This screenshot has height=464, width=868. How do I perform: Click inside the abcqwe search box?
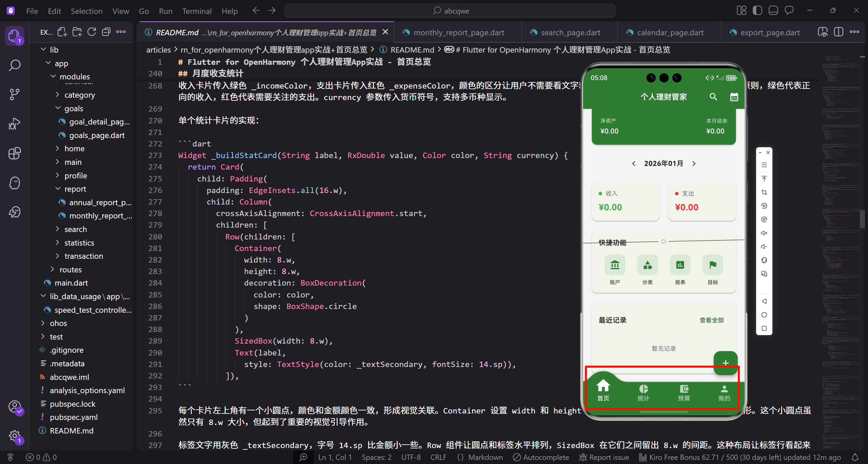[x=451, y=11]
